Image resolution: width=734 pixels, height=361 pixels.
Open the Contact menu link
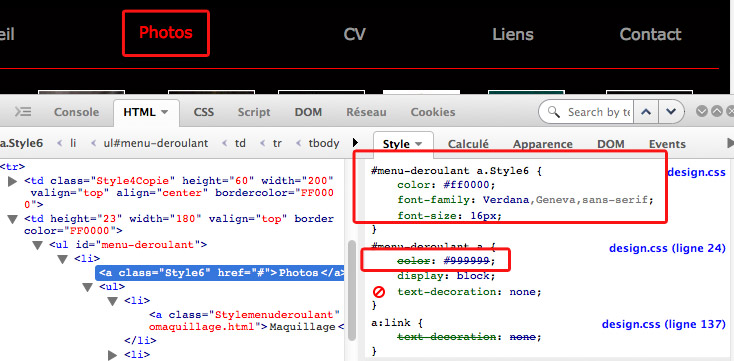650,34
